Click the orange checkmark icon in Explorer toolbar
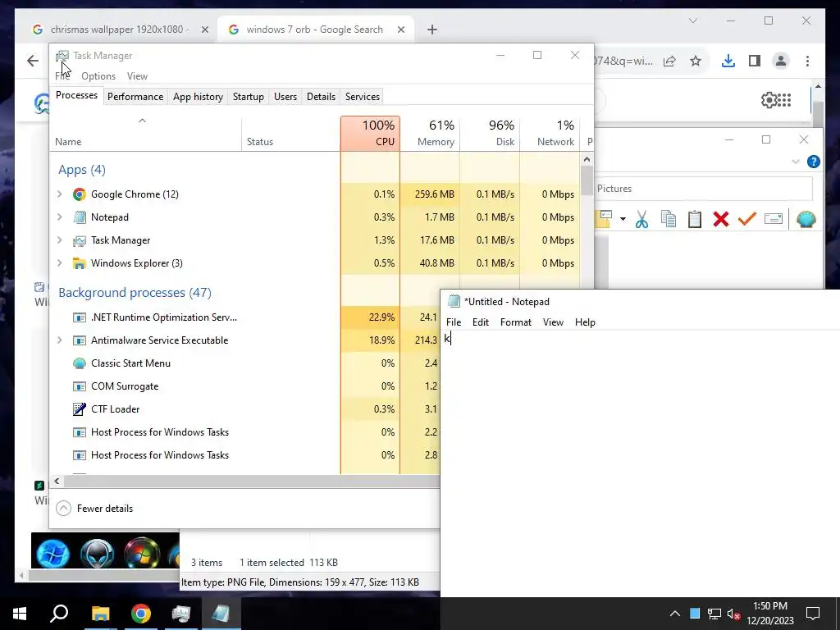 click(746, 218)
